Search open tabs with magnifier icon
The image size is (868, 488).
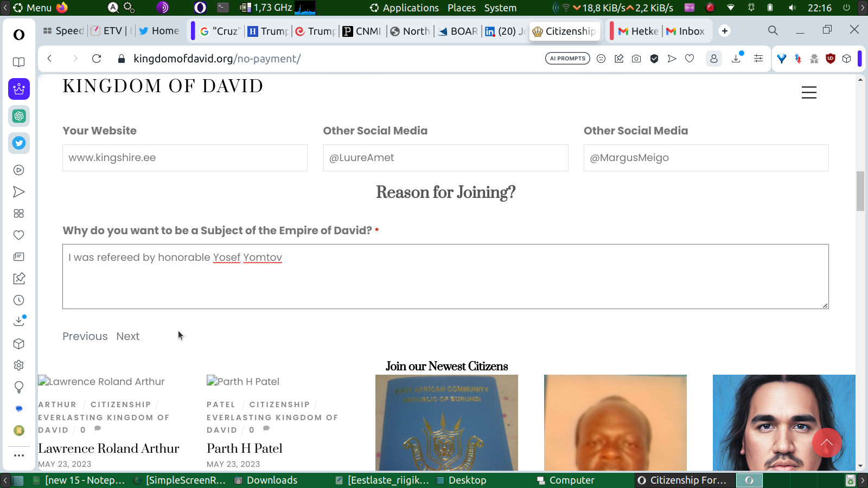pyautogui.click(x=773, y=30)
